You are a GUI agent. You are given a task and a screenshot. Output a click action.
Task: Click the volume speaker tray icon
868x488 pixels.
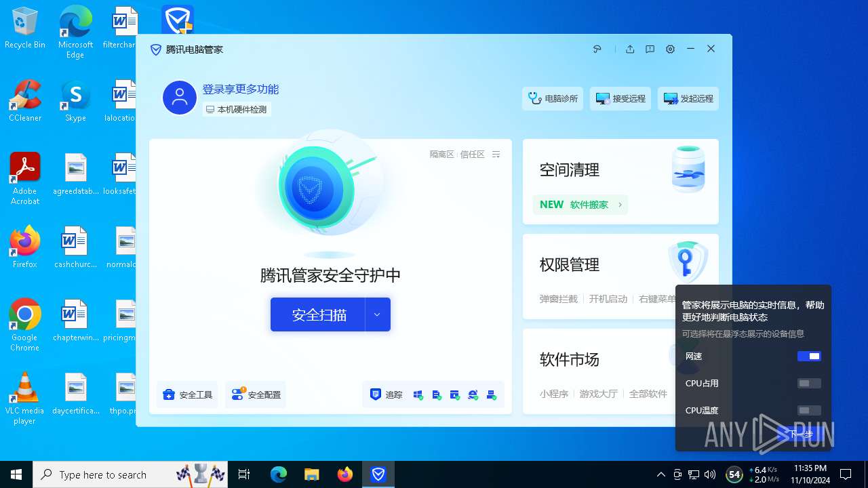pos(710,474)
